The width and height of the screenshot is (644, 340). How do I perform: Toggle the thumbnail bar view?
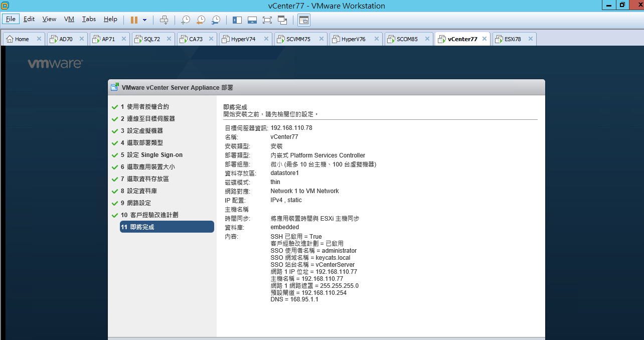(252, 20)
